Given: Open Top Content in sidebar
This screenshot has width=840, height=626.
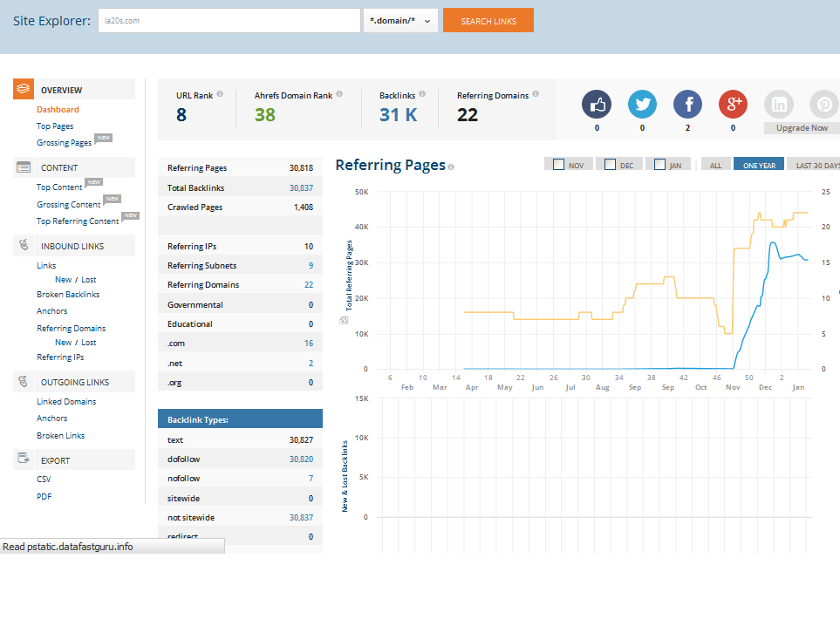Looking at the screenshot, I should [x=59, y=187].
